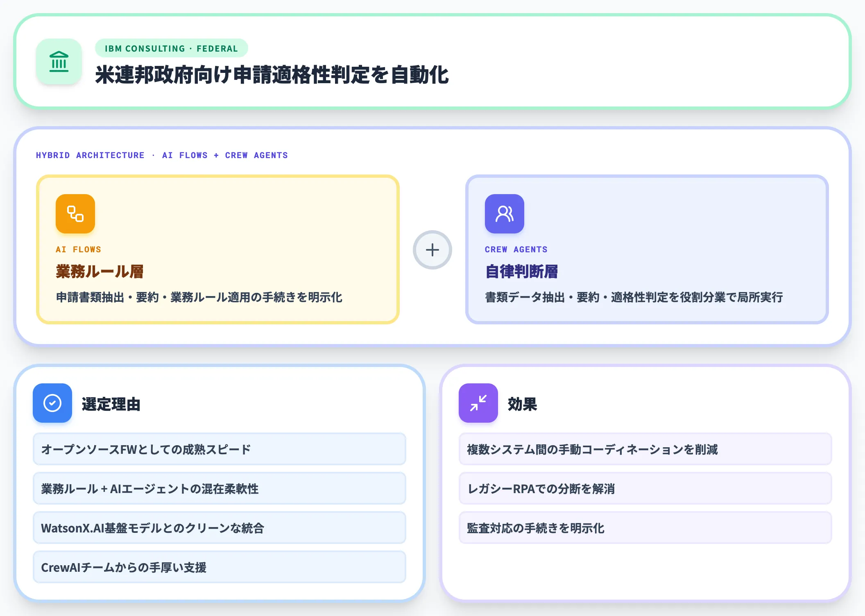Select the レガシーRPAでの分断を解消 item
Screen dimensions: 865x616
[645, 488]
